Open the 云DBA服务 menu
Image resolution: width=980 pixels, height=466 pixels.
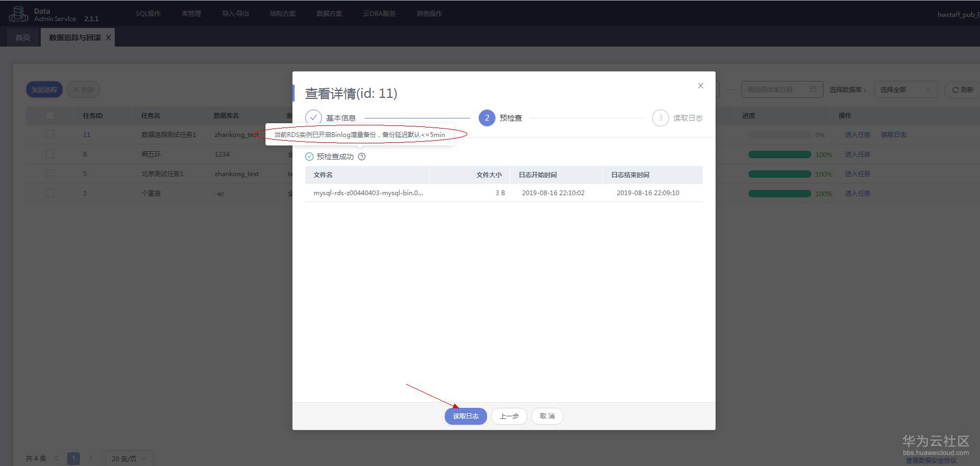click(x=379, y=13)
